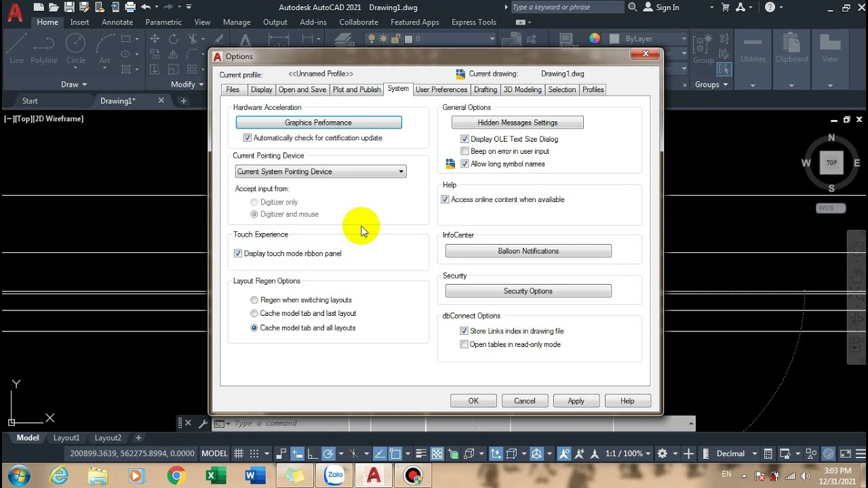This screenshot has width=868, height=488.
Task: Open annotation scale 1:1 / 100% dropdown
Action: pyautogui.click(x=628, y=453)
